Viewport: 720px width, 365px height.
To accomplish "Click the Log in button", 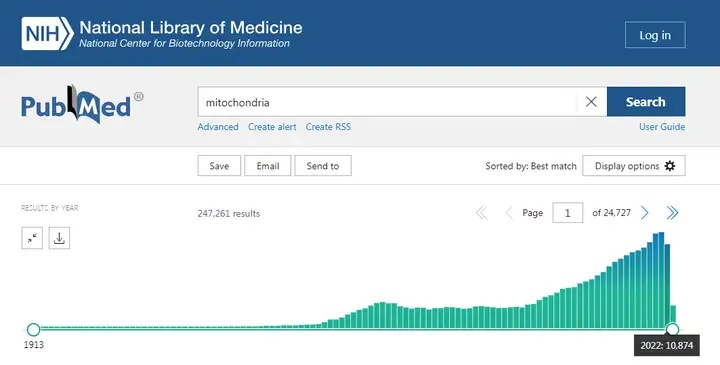I will (x=655, y=35).
